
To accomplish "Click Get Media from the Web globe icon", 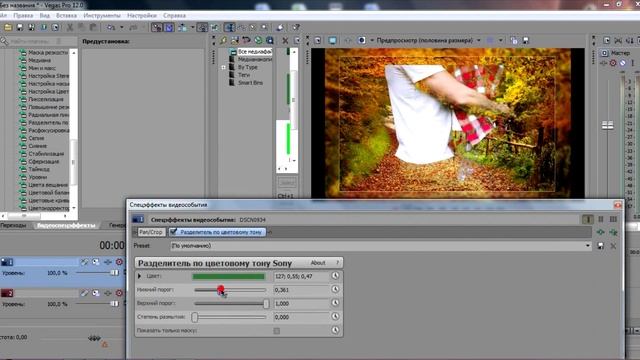I will point(258,40).
